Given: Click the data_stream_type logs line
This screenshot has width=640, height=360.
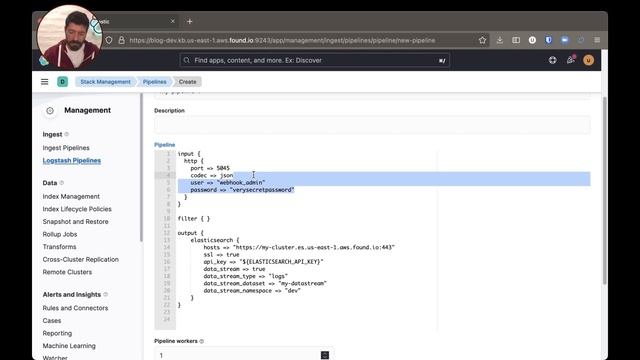Looking at the screenshot, I should 245,276.
